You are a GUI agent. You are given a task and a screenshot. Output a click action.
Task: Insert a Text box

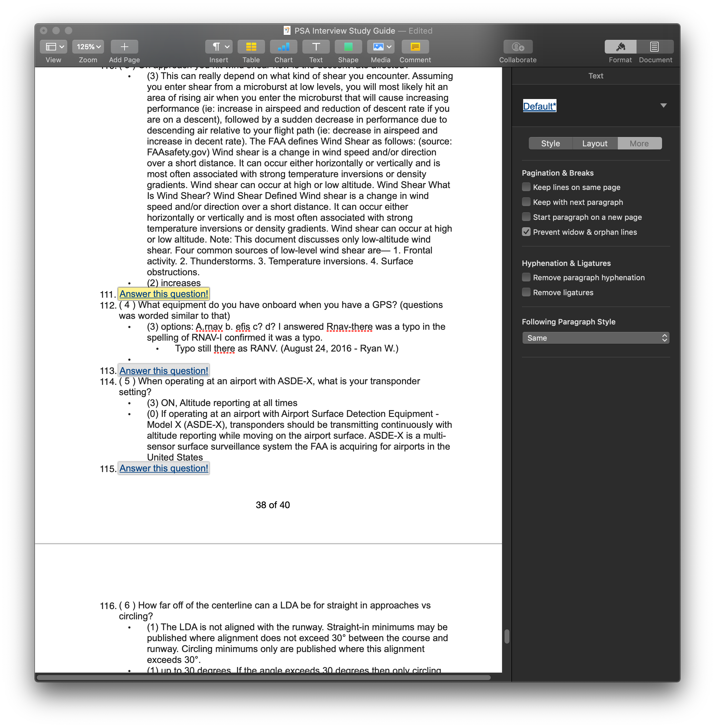tap(315, 47)
